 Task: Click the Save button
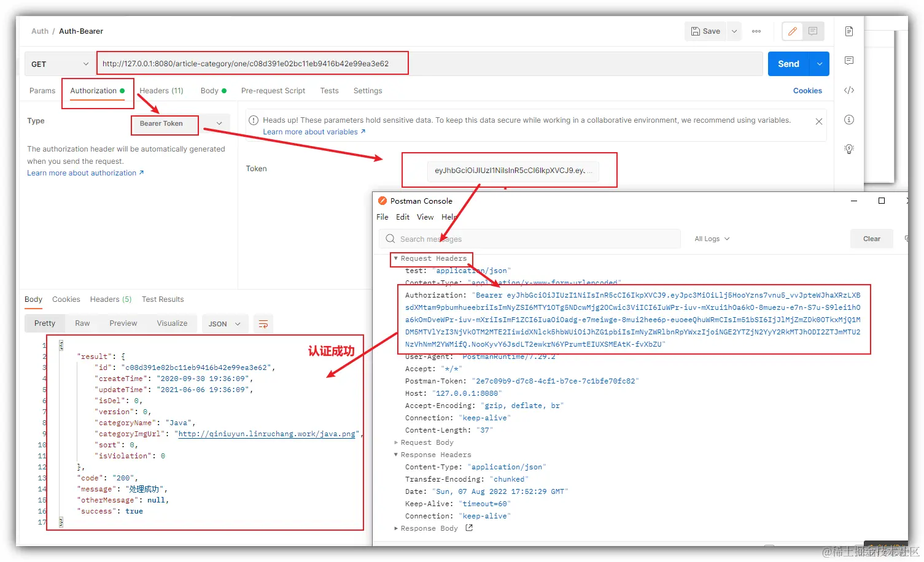(x=705, y=31)
